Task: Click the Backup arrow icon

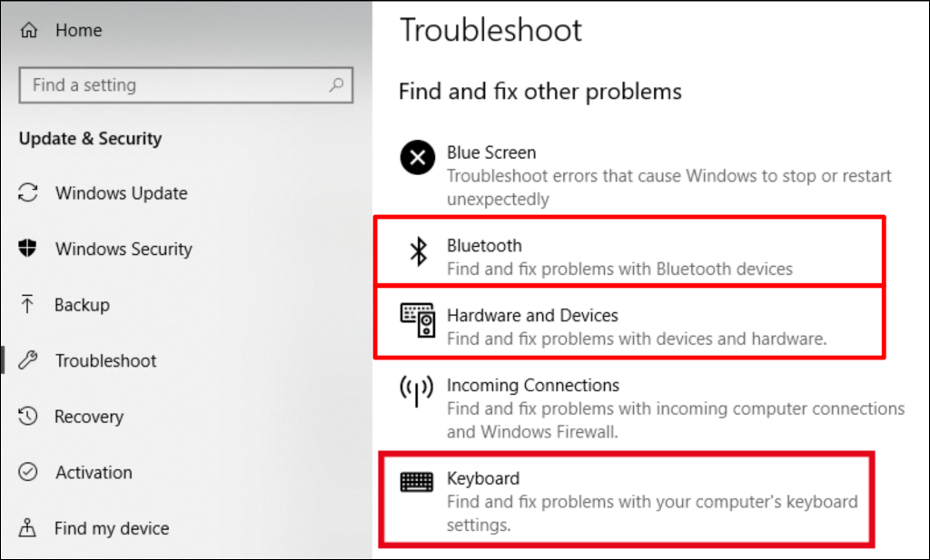Action: coord(30,305)
